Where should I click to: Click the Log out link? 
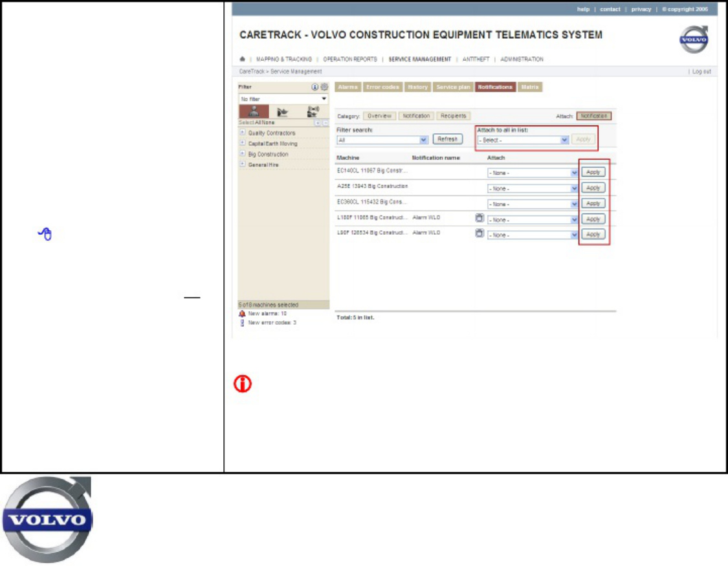click(701, 71)
